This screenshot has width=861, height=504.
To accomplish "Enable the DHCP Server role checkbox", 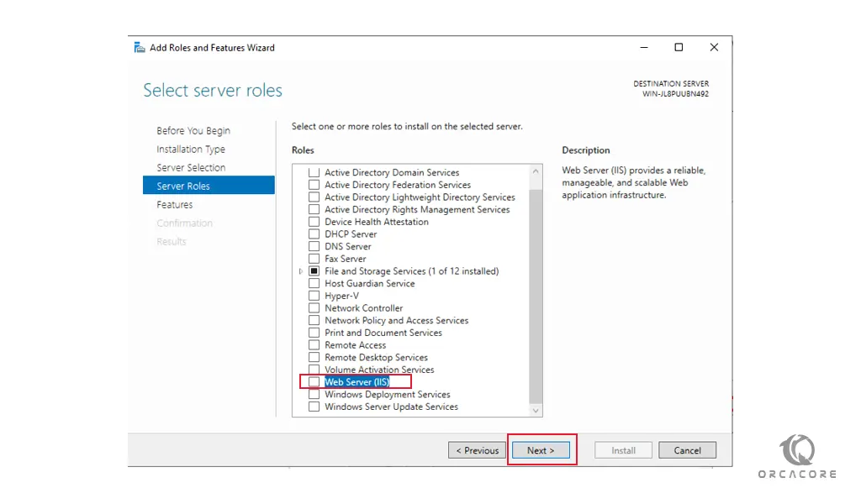I will coord(314,234).
